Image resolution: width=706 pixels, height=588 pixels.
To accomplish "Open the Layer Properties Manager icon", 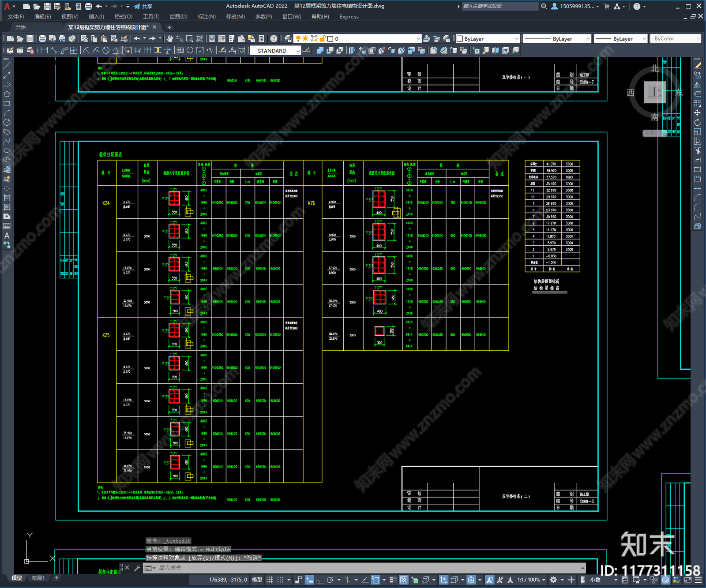I will click(x=288, y=39).
